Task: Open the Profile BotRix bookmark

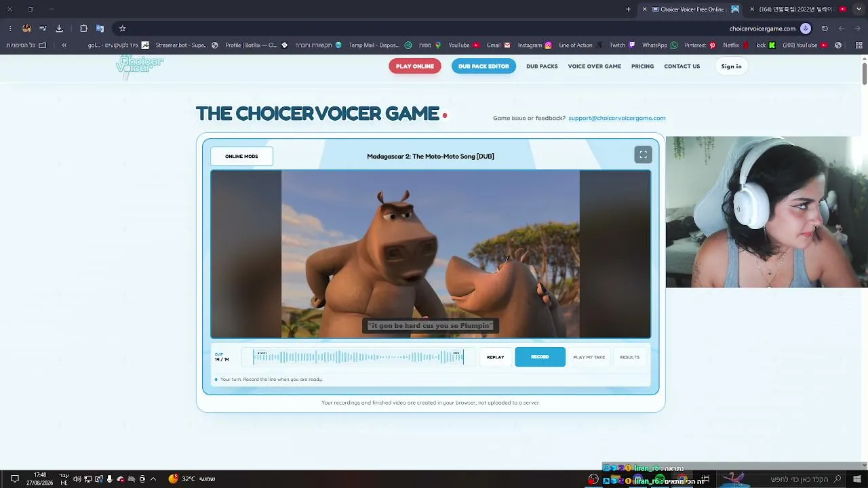Action: pos(257,45)
